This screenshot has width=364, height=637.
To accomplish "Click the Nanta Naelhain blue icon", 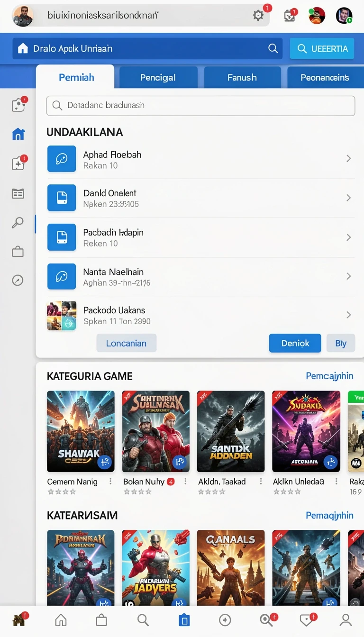I will point(62,276).
